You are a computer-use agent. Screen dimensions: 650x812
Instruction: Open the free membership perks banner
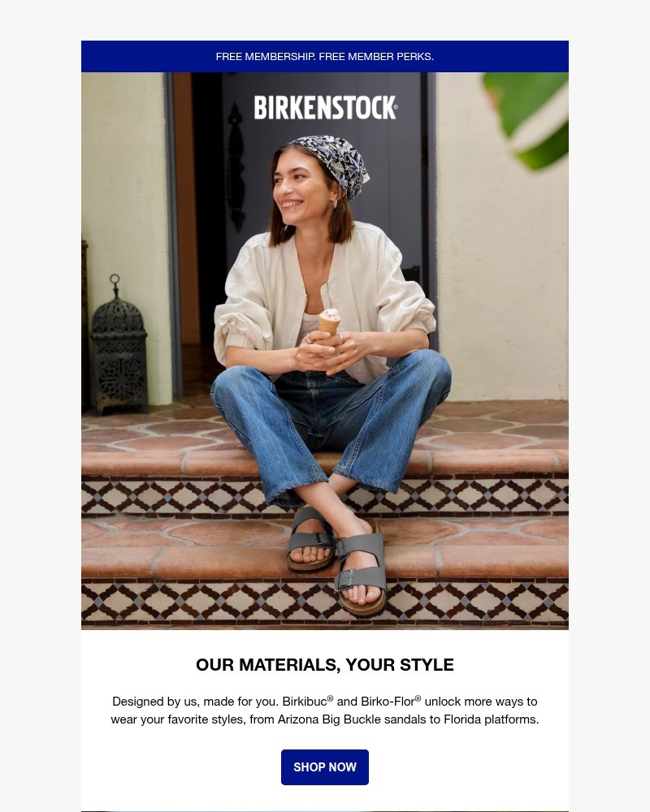tap(324, 57)
